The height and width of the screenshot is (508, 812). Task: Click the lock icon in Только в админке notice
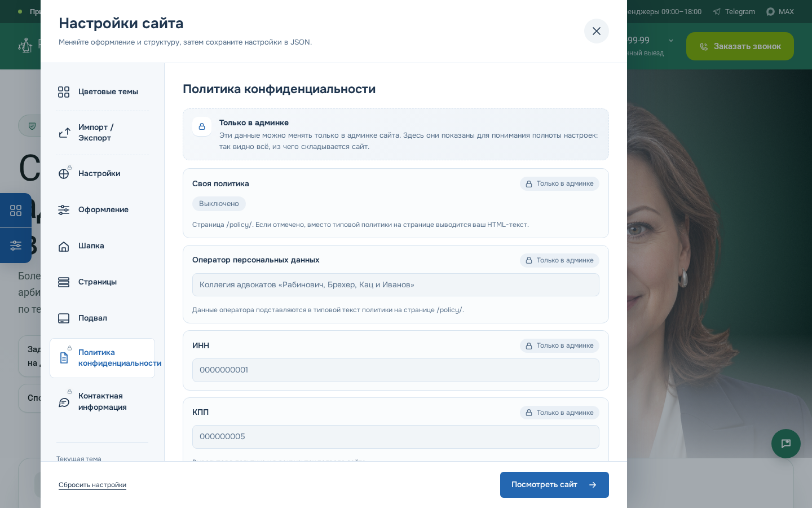[x=202, y=126]
